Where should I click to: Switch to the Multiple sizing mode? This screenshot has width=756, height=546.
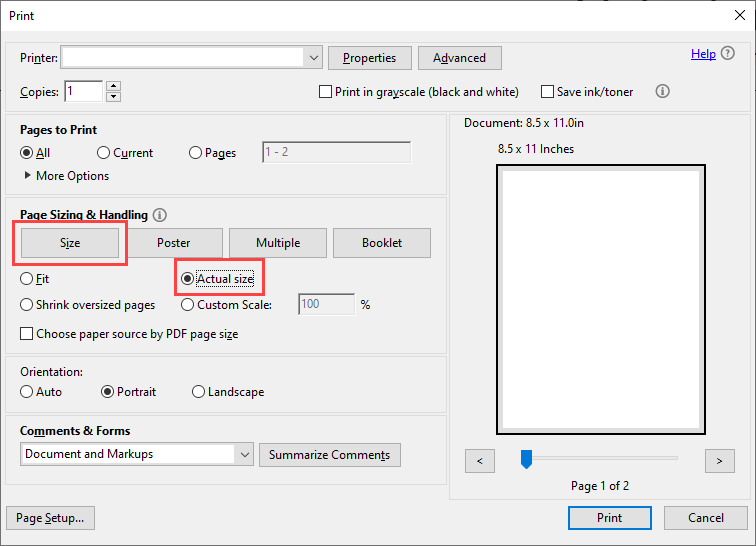(278, 243)
